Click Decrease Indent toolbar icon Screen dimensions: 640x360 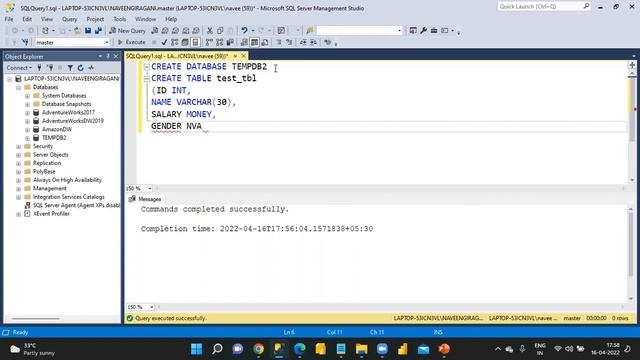pyautogui.click(x=303, y=42)
